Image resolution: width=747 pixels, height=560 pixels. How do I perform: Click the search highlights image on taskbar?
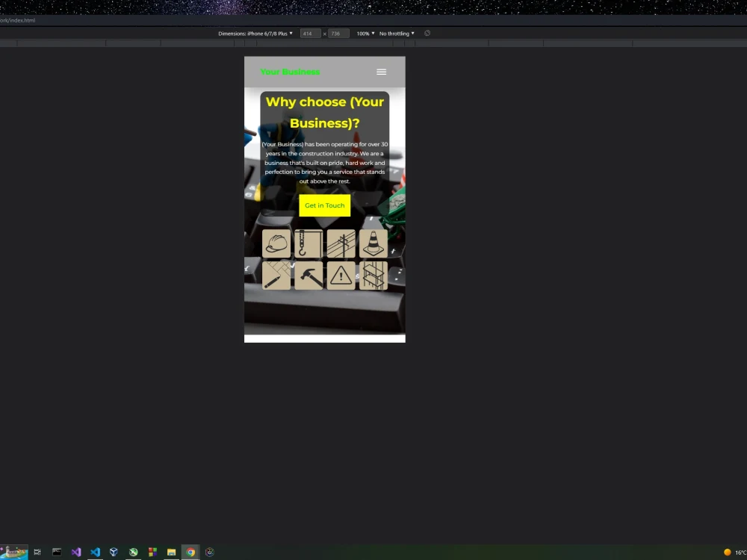click(13, 552)
